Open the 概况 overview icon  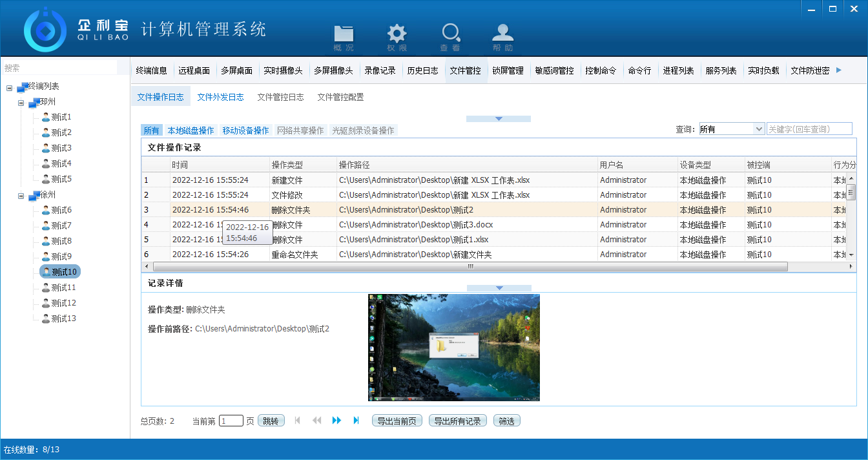[344, 36]
